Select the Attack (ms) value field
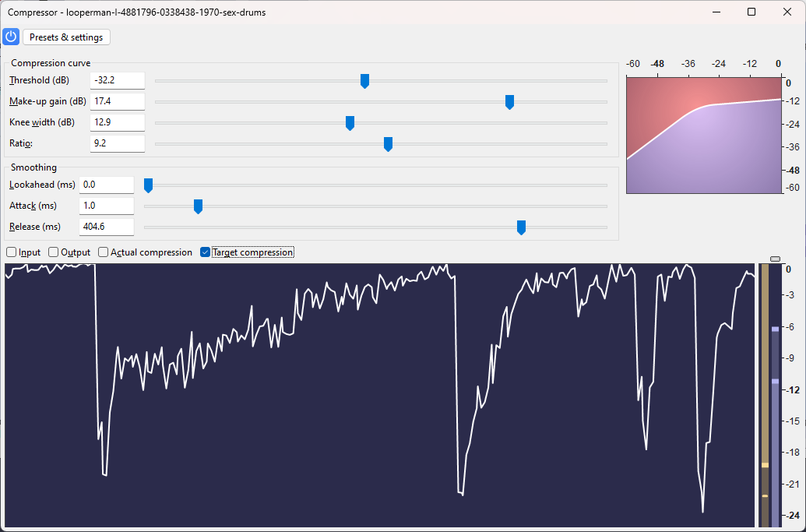Image resolution: width=806 pixels, height=532 pixels. pos(106,206)
